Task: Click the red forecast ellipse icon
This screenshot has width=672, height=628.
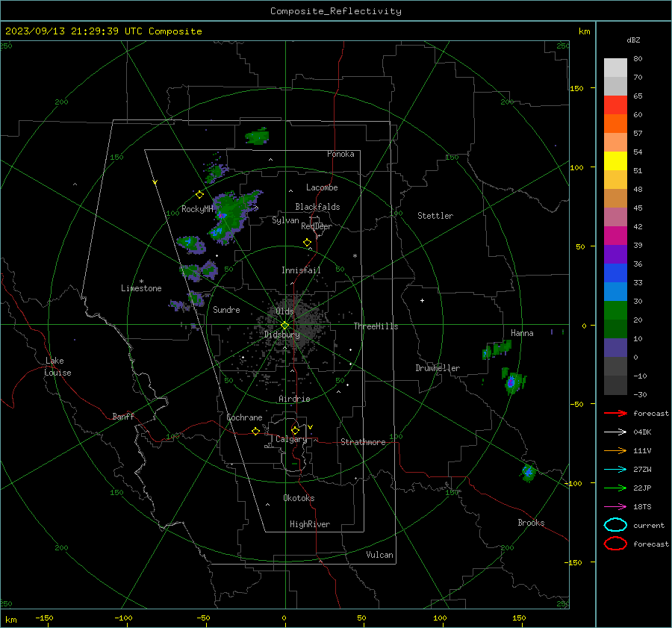Action: click(x=615, y=544)
